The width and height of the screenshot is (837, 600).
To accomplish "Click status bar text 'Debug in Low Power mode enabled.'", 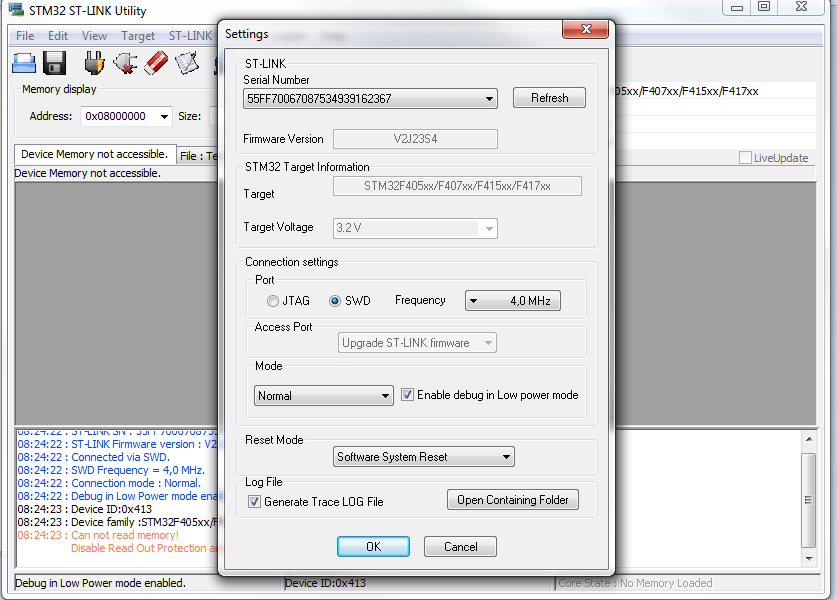I will tap(100, 583).
